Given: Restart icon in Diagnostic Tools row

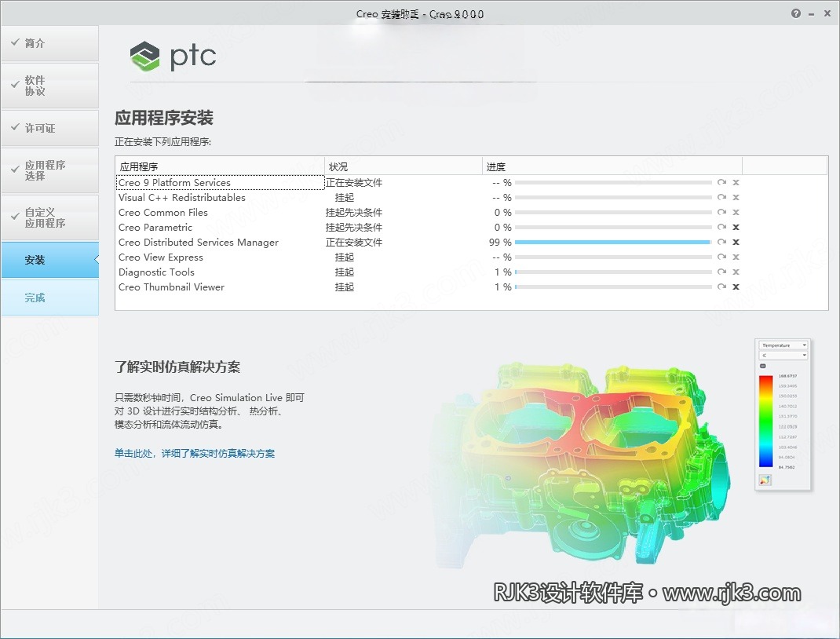Looking at the screenshot, I should [721, 272].
